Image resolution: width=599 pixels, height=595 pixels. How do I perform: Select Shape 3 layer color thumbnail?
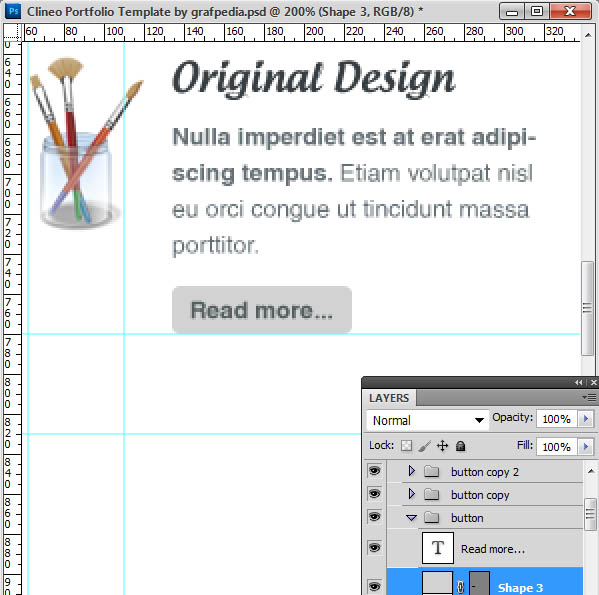tap(437, 583)
